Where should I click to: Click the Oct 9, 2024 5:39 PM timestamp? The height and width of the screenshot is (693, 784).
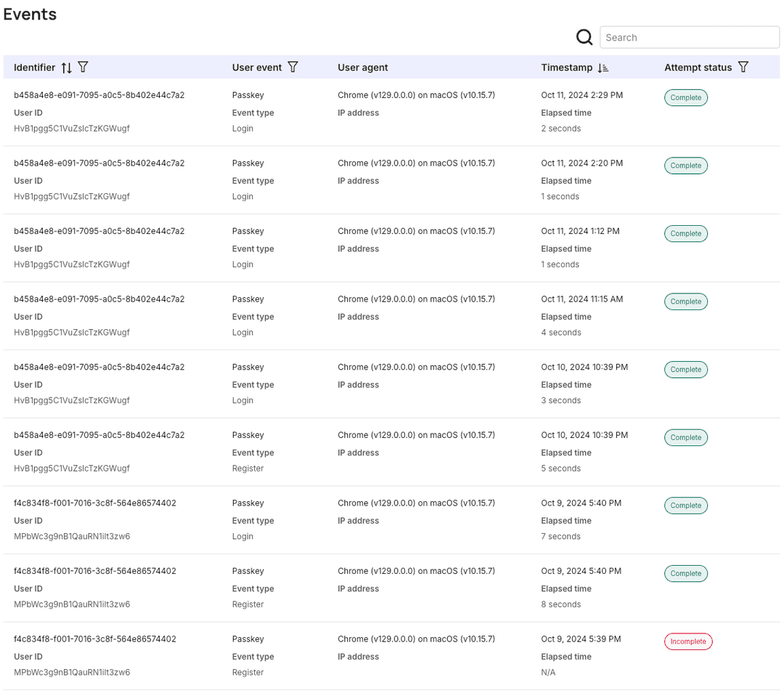point(581,639)
